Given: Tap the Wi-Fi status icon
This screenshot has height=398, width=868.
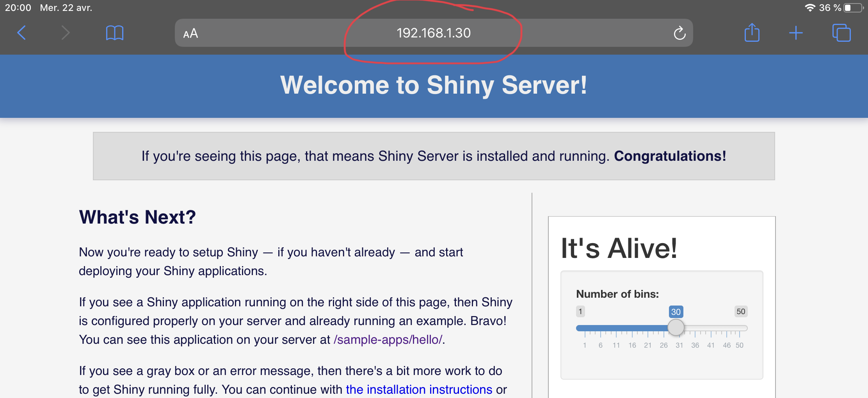Looking at the screenshot, I should pos(810,8).
